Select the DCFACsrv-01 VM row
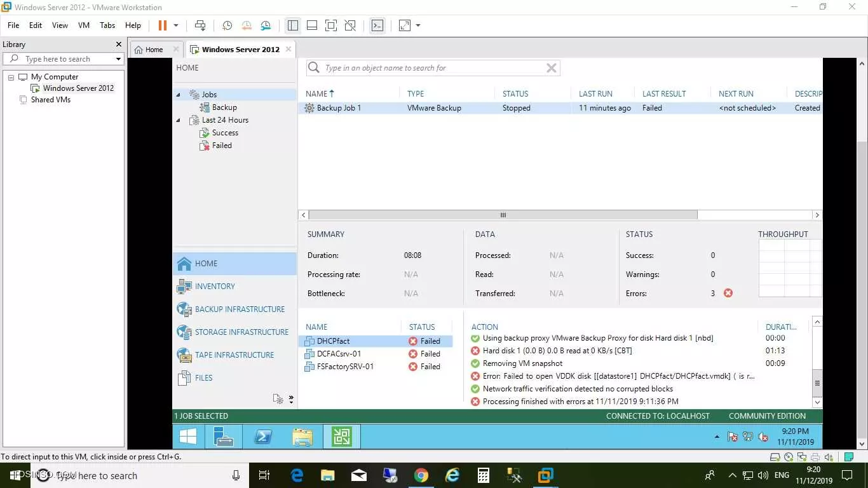Image resolution: width=868 pixels, height=488 pixels. (x=376, y=354)
